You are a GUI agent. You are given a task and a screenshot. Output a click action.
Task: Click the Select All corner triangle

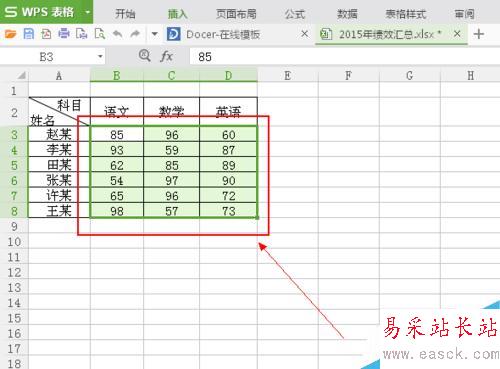pyautogui.click(x=21, y=76)
